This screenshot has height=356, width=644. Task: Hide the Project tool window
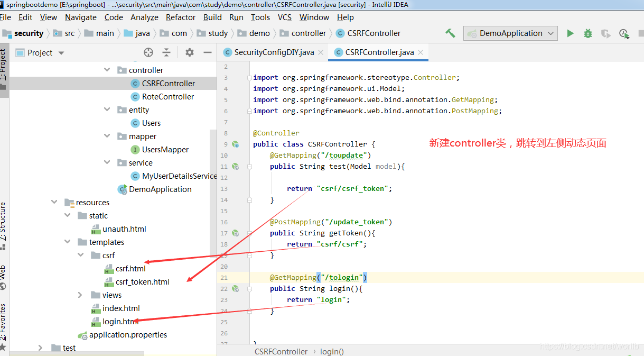pos(208,52)
